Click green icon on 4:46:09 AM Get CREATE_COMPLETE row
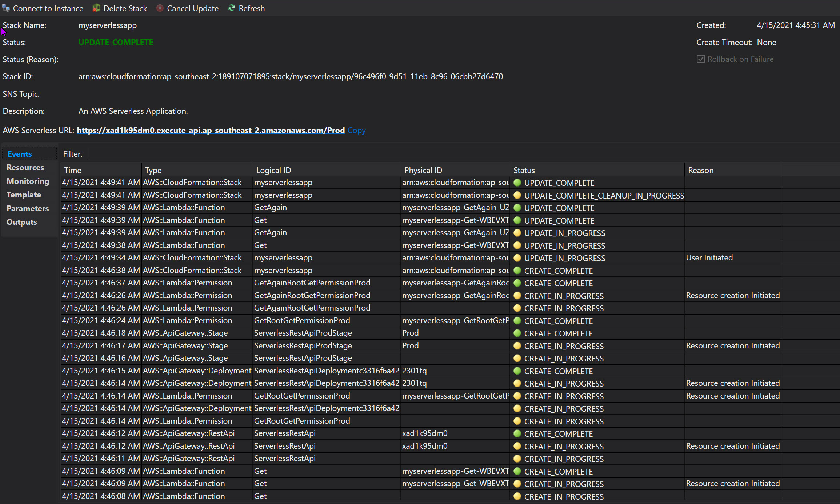The height and width of the screenshot is (504, 840). (x=517, y=471)
